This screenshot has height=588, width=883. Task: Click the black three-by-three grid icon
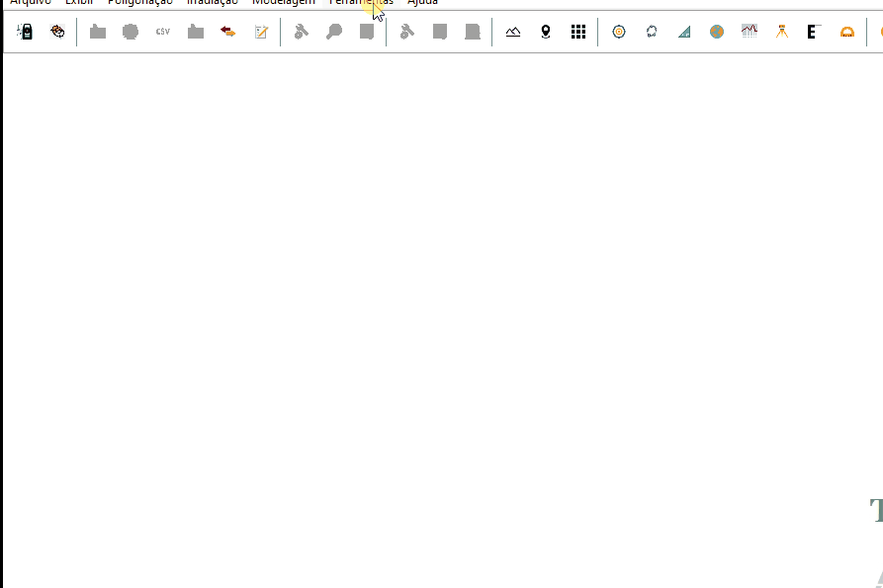click(578, 32)
